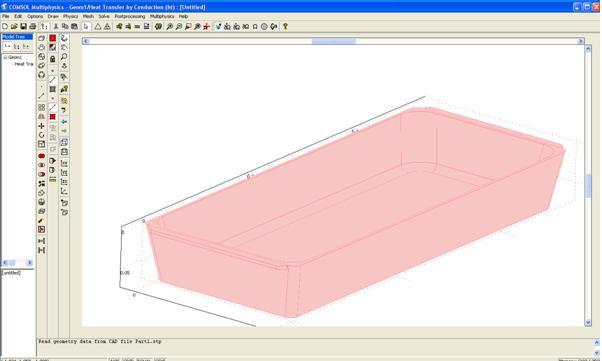Screen dimensions: 602x361
Task: Open the Multiphysics menu
Action: tap(162, 17)
